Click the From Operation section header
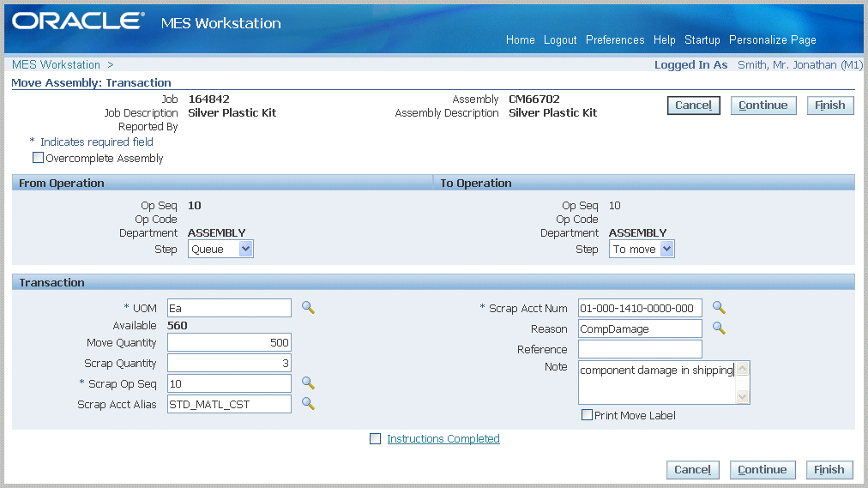868x488 pixels. pos(222,184)
